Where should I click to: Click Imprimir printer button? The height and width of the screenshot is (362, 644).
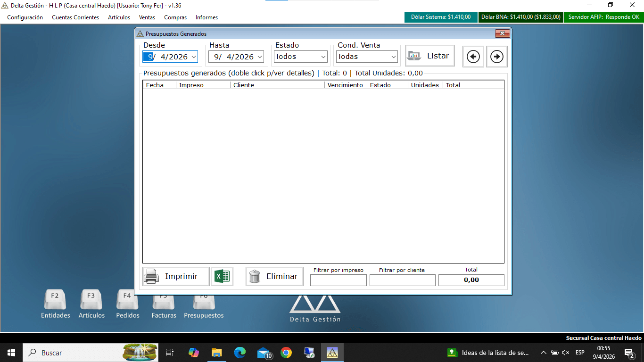tap(176, 277)
